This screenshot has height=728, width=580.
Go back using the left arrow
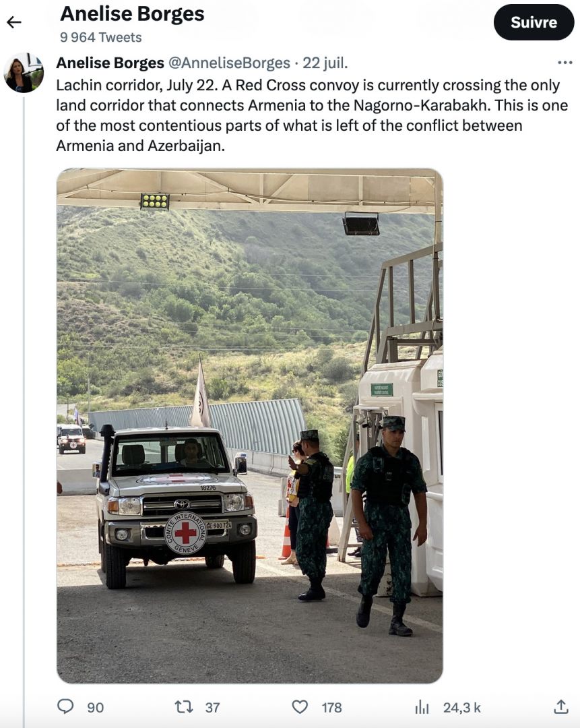[14, 22]
